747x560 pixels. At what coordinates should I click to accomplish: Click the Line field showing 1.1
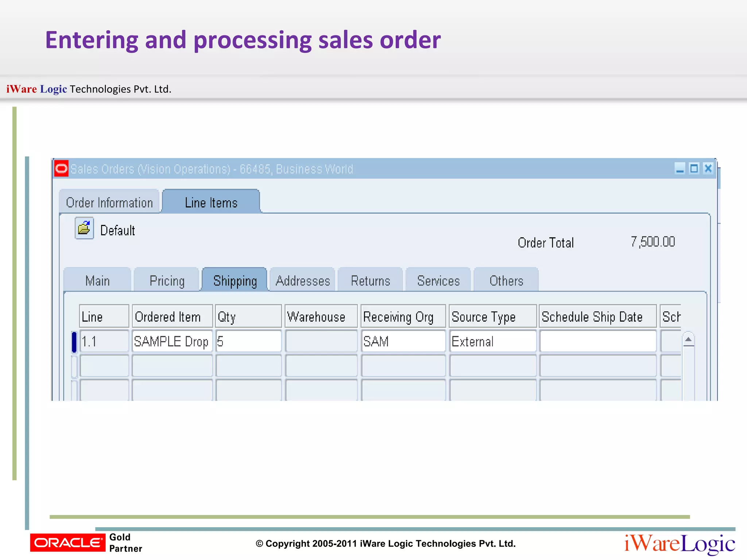pyautogui.click(x=104, y=341)
